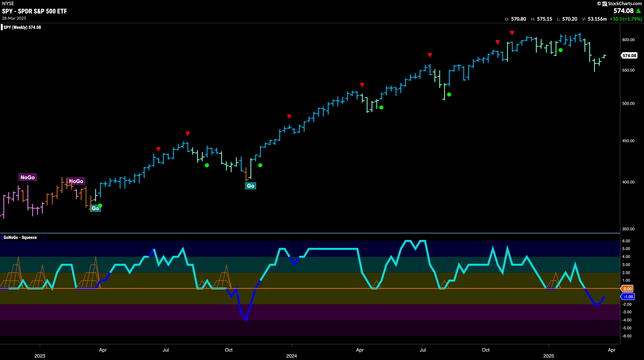
Task: Click the High value 575.15
Action: pyautogui.click(x=545, y=19)
